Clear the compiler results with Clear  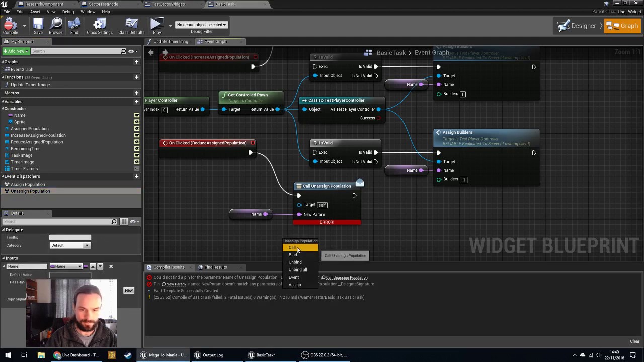[635, 342]
